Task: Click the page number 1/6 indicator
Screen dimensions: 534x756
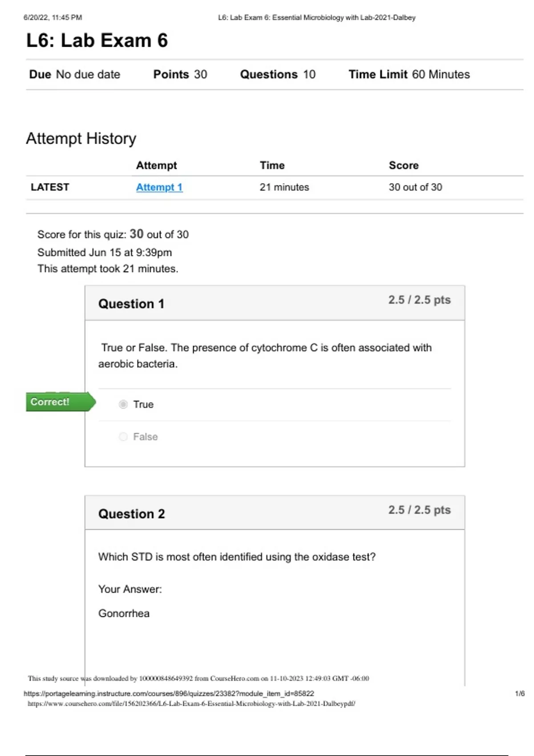Action: (x=520, y=693)
